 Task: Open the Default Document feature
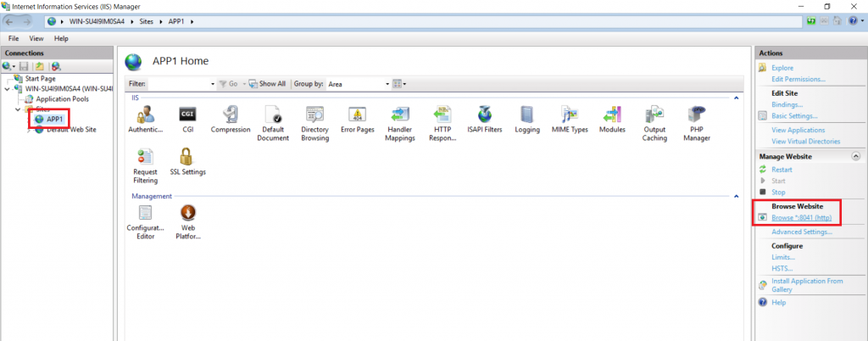(273, 124)
